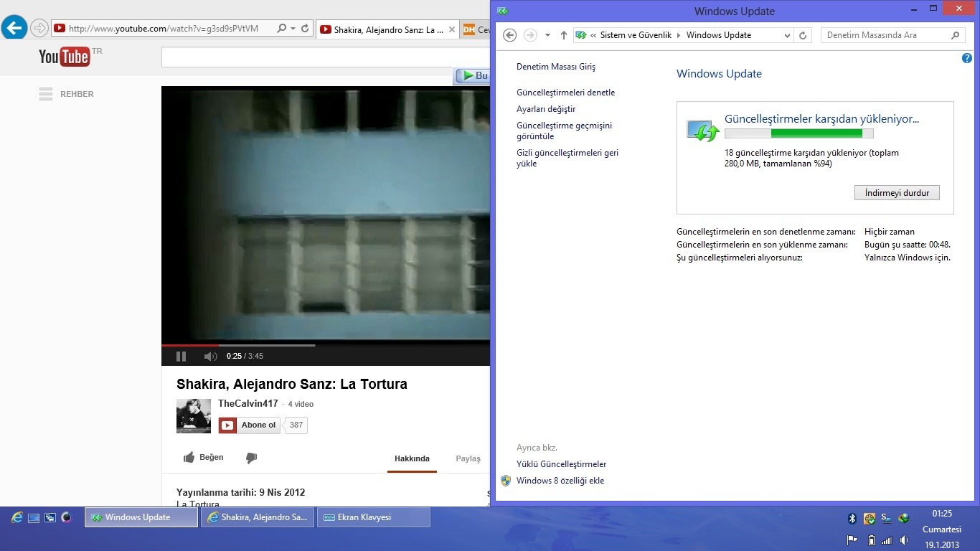Click the update download progress bar
Screen dimensions: 980x551
click(798, 133)
